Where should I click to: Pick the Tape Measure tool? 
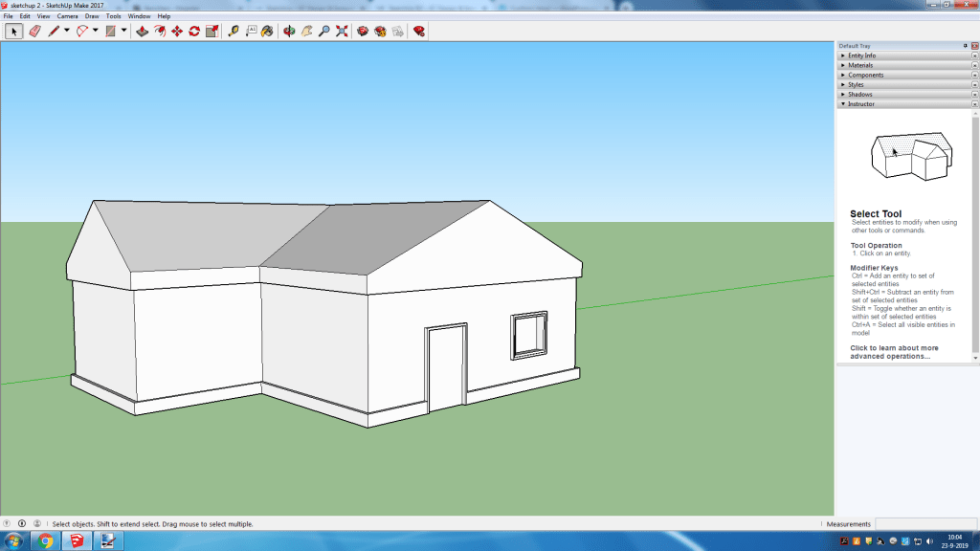click(x=234, y=32)
